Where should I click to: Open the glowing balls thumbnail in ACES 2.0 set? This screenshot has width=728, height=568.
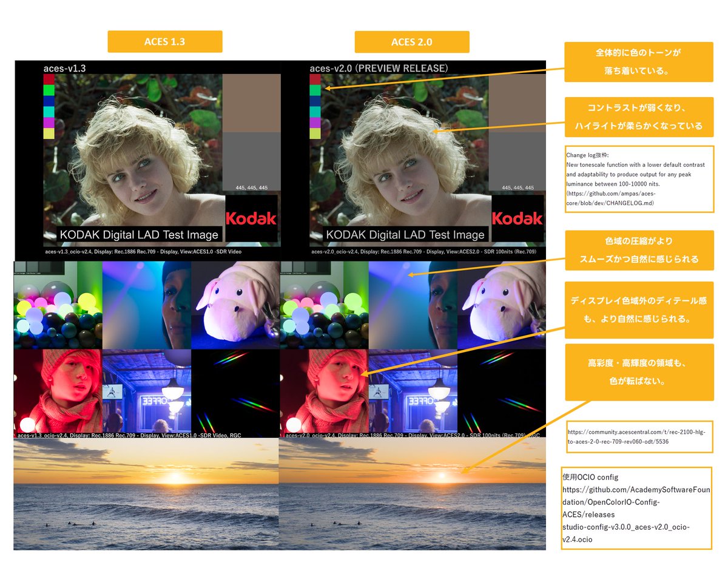pos(324,305)
